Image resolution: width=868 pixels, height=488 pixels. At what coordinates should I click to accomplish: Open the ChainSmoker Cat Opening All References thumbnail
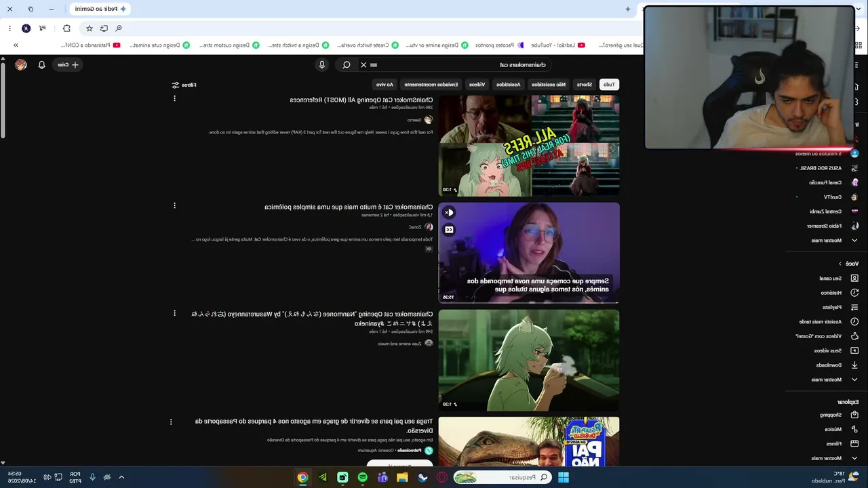[x=529, y=146]
